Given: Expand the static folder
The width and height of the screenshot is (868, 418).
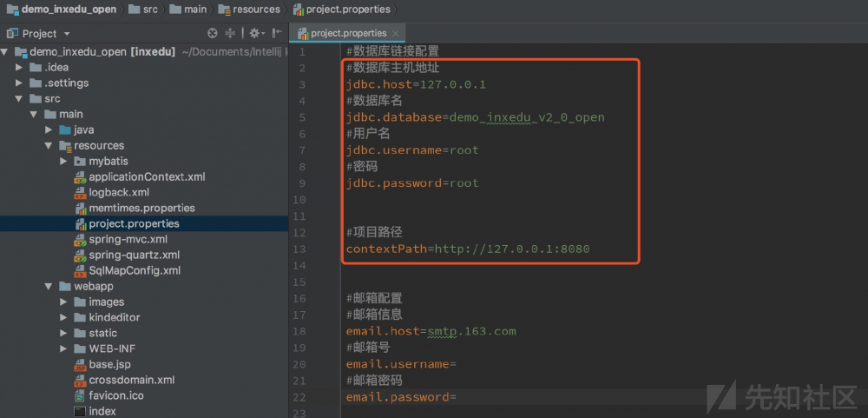Looking at the screenshot, I should 63,333.
